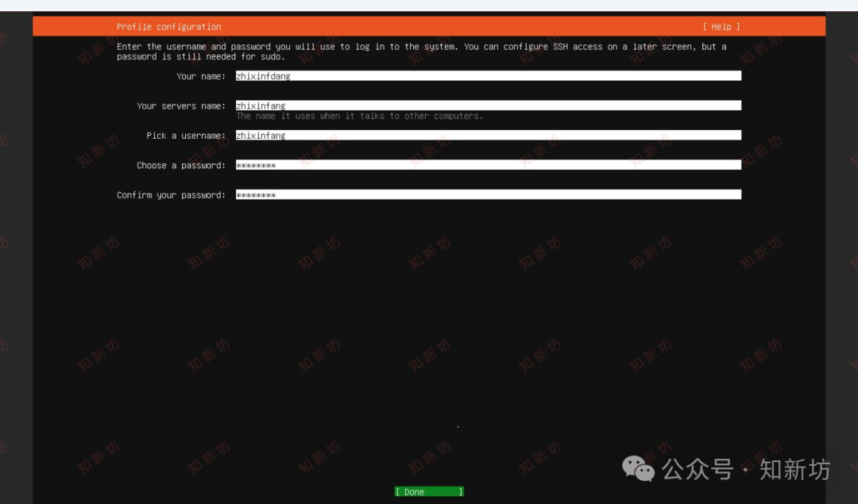Click the Help button in the header

pos(721,27)
